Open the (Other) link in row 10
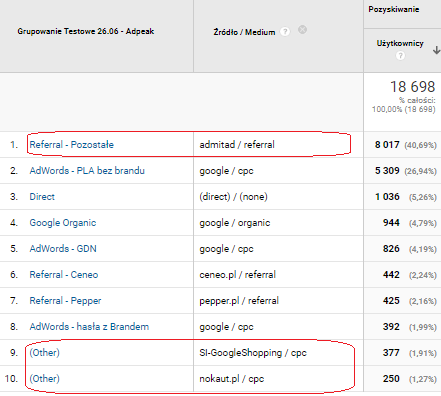The width and height of the screenshot is (441, 396). pyautogui.click(x=45, y=379)
